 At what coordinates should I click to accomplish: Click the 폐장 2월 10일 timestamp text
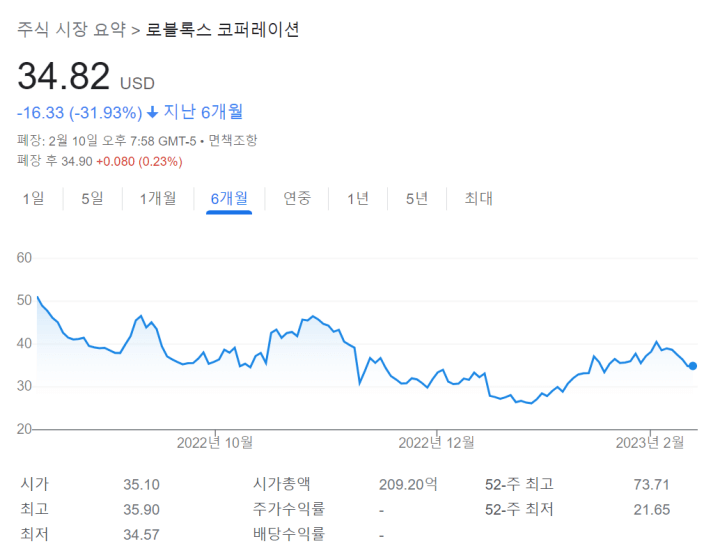pyautogui.click(x=107, y=140)
